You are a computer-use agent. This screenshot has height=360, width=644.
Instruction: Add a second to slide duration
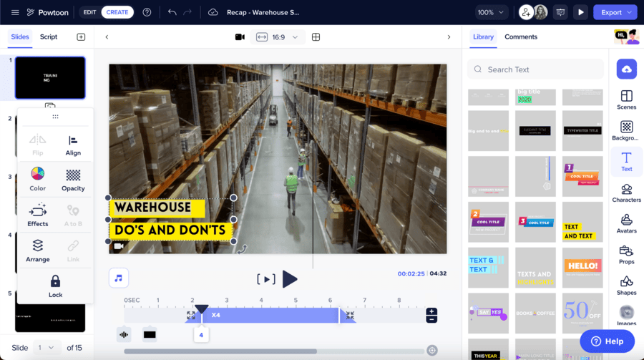coord(431,311)
